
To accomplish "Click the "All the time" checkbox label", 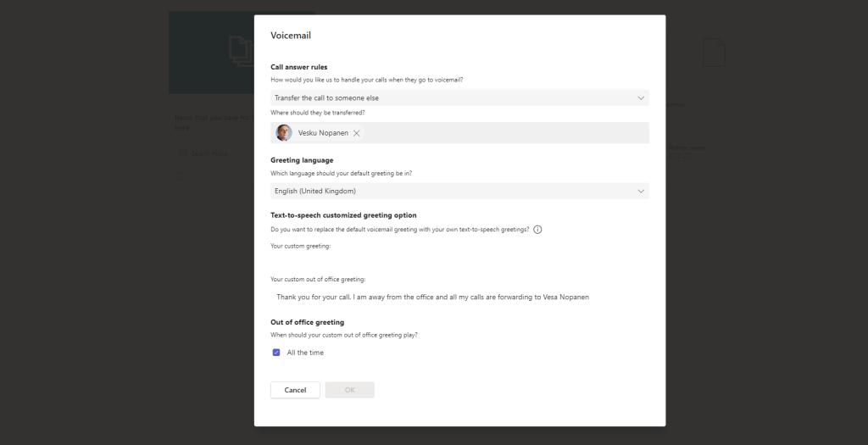I will (305, 353).
